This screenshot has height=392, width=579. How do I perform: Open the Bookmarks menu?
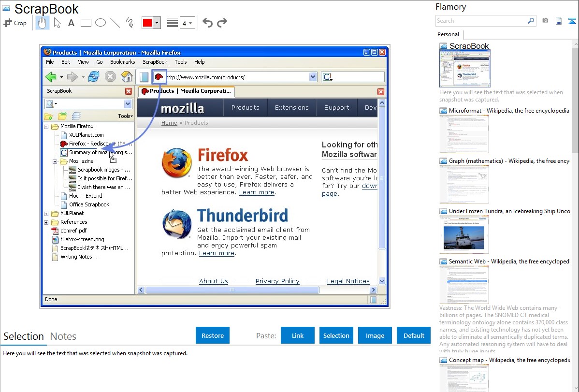(x=123, y=62)
